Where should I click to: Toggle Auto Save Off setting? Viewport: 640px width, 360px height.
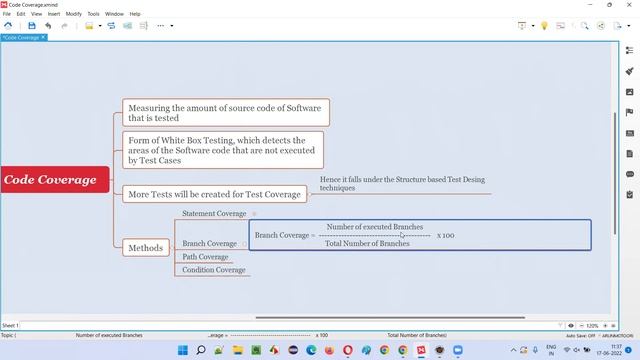[580, 336]
